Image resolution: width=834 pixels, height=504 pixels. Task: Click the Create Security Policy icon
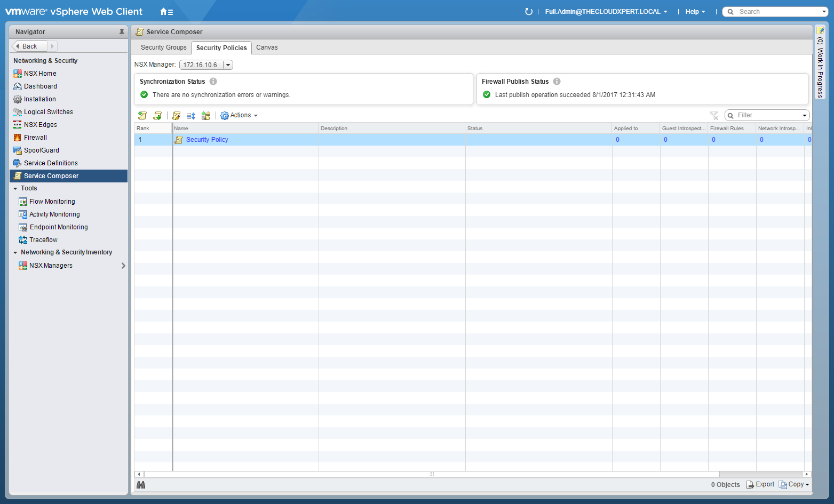(142, 116)
